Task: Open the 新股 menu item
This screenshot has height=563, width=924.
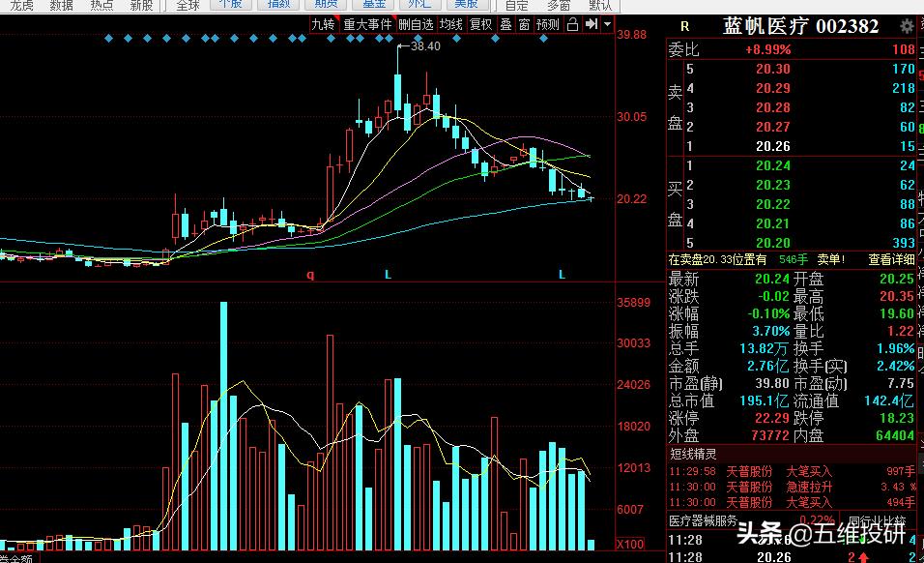Action: (x=141, y=5)
